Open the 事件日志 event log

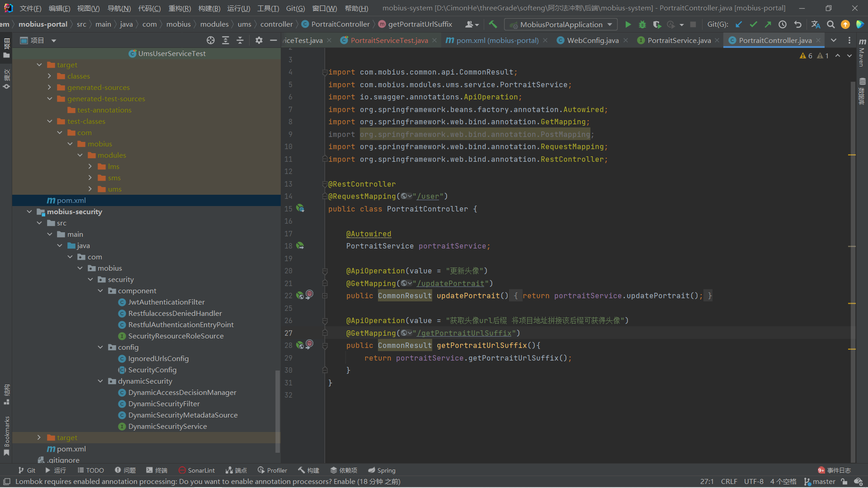834,470
